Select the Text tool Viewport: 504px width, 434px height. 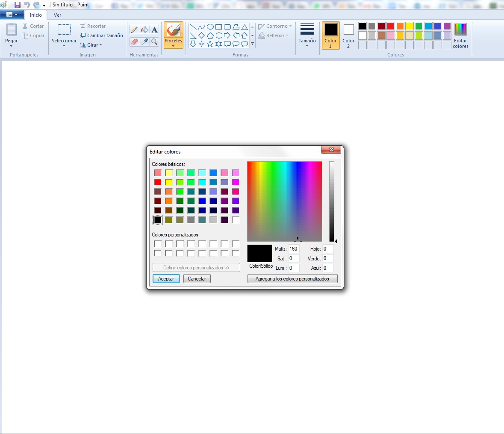[x=155, y=30]
